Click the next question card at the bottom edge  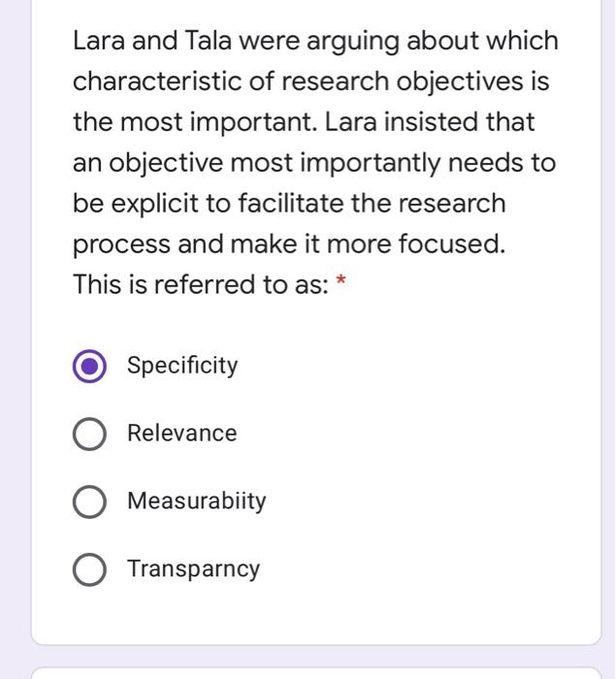316,671
